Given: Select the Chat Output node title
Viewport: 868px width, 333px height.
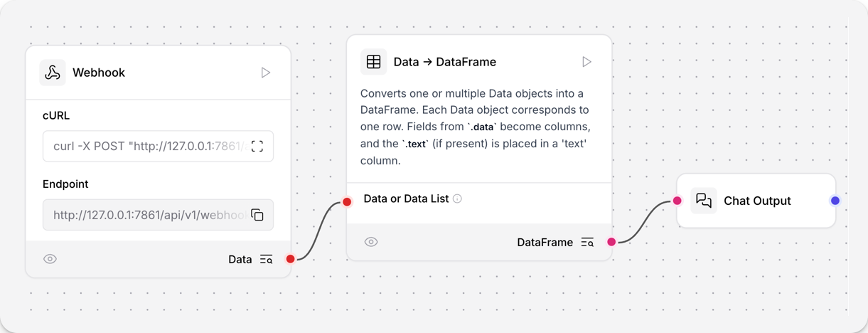Looking at the screenshot, I should (x=757, y=201).
